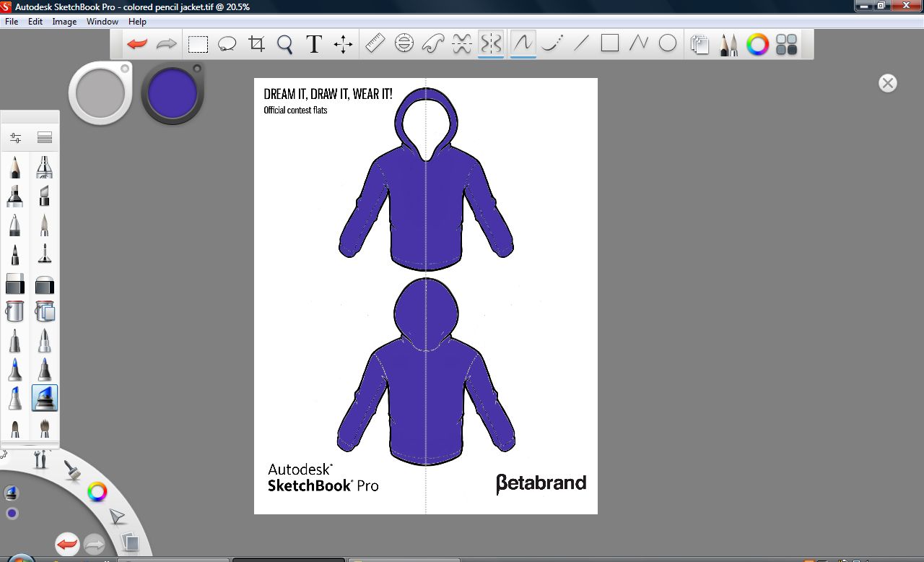The image size is (924, 562).
Task: Click the purple color puck
Action: pyautogui.click(x=173, y=93)
